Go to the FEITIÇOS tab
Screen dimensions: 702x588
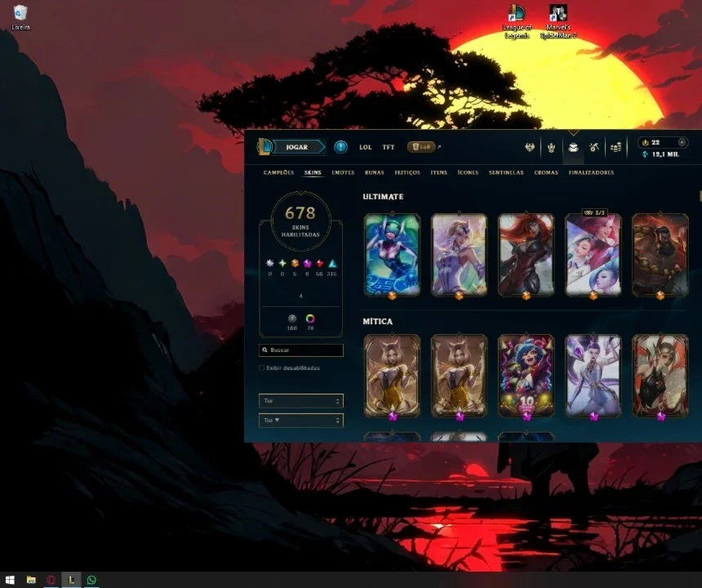407,172
